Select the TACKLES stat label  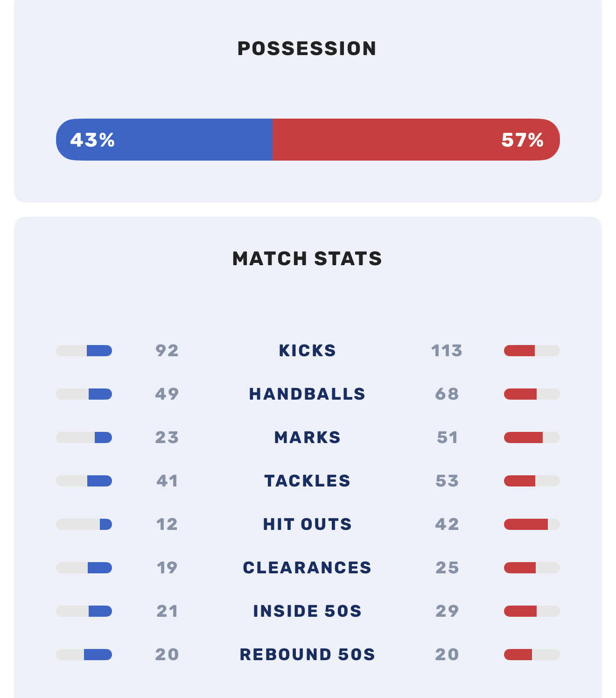(x=307, y=481)
